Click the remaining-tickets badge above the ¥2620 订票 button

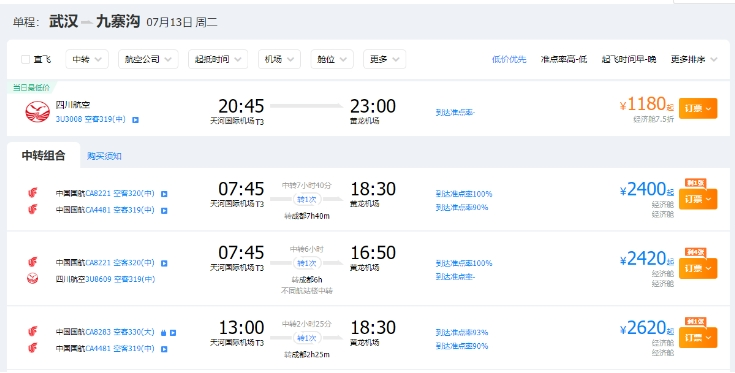point(695,322)
